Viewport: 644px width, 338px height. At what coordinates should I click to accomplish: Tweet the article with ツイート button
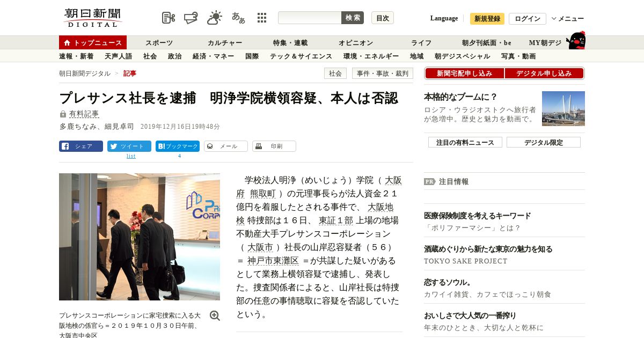pos(129,146)
